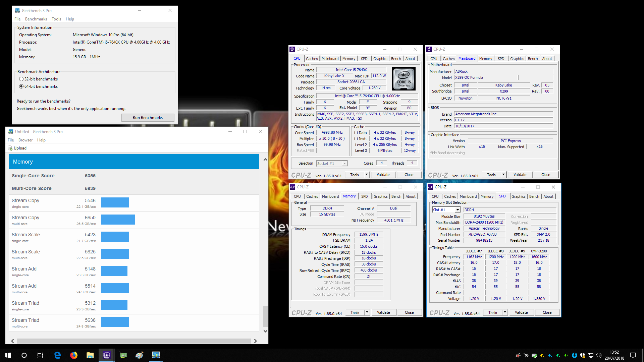Viewport: 644px width, 362px height.
Task: Click the X299 OC Formula model field
Action: click(486, 78)
